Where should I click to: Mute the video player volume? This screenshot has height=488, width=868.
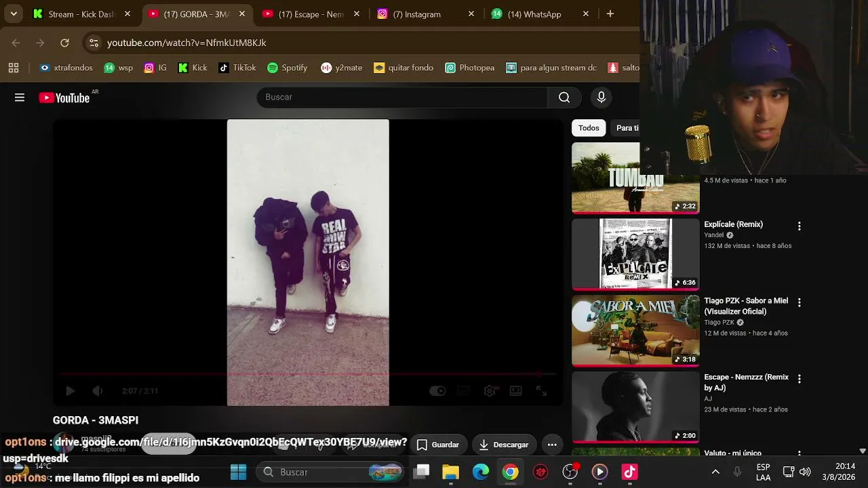(98, 390)
